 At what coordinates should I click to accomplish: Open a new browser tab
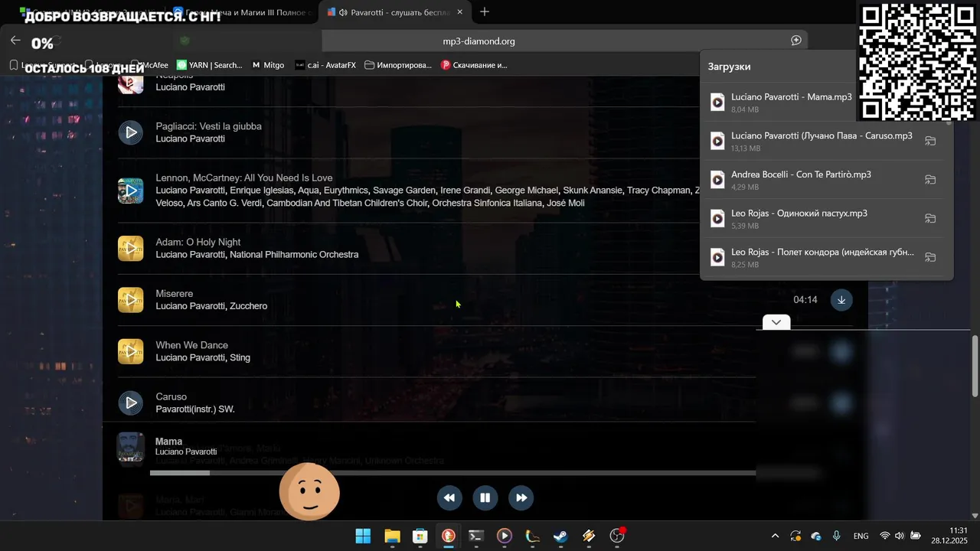485,11
